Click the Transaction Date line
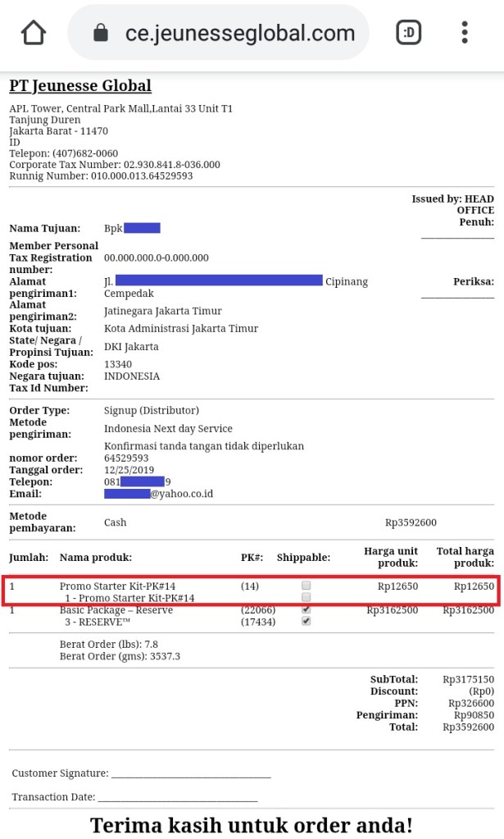 coord(178,797)
